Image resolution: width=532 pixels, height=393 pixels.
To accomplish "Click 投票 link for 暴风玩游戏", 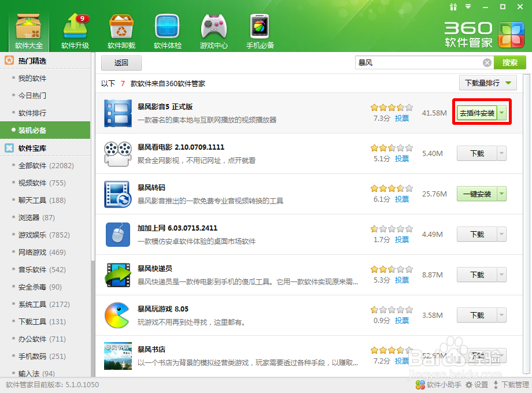I will (402, 320).
